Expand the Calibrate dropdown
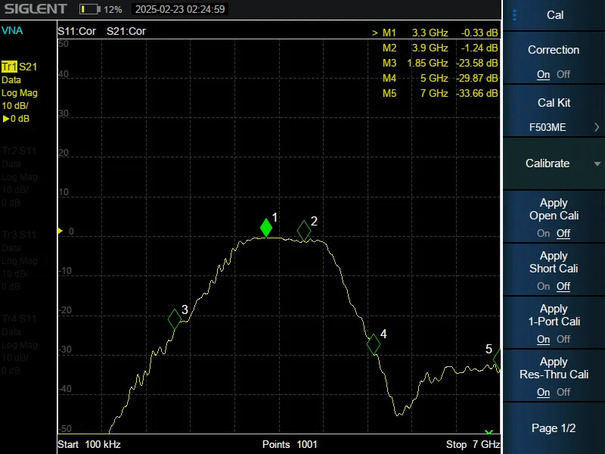 click(554, 164)
